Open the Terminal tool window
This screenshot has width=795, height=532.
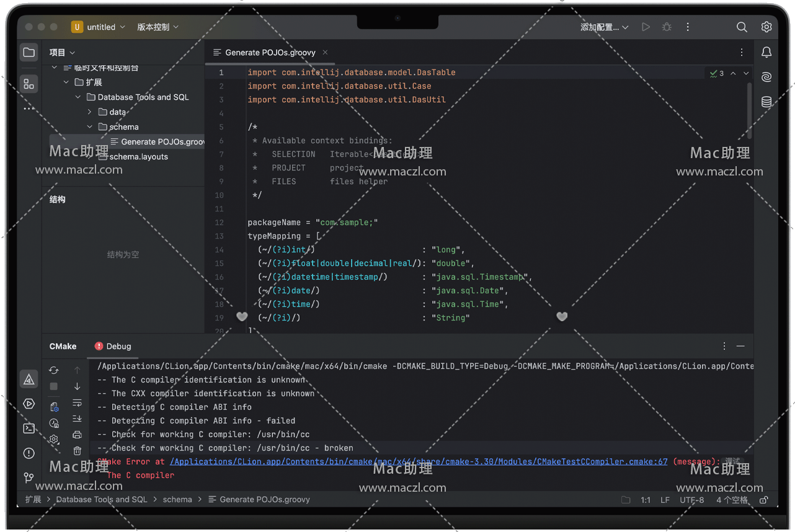(x=29, y=428)
